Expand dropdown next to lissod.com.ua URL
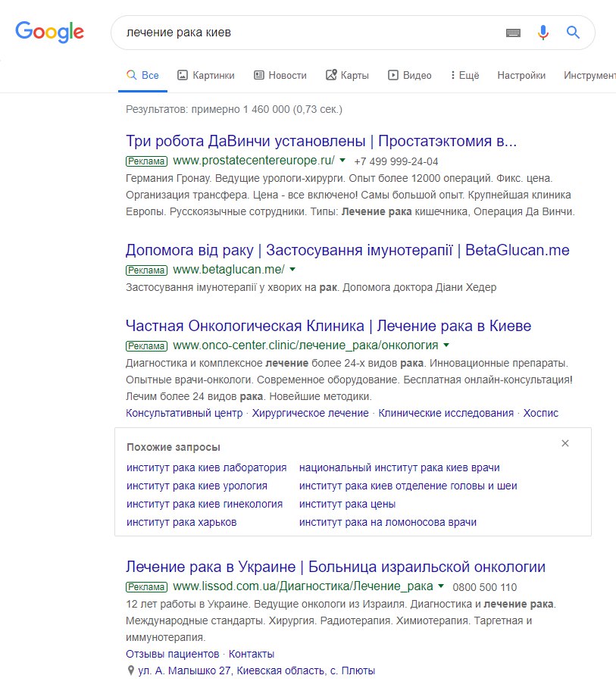Screen dimensions: 616x697 pos(441,586)
